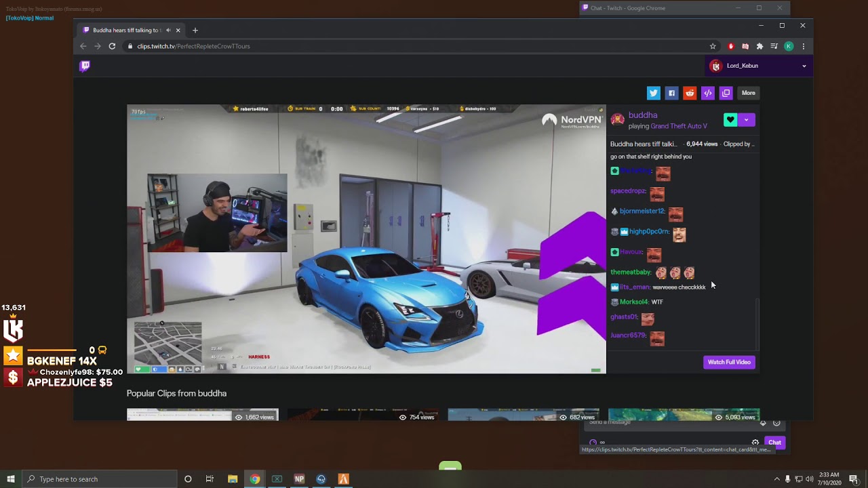Open the More share options

[749, 93]
